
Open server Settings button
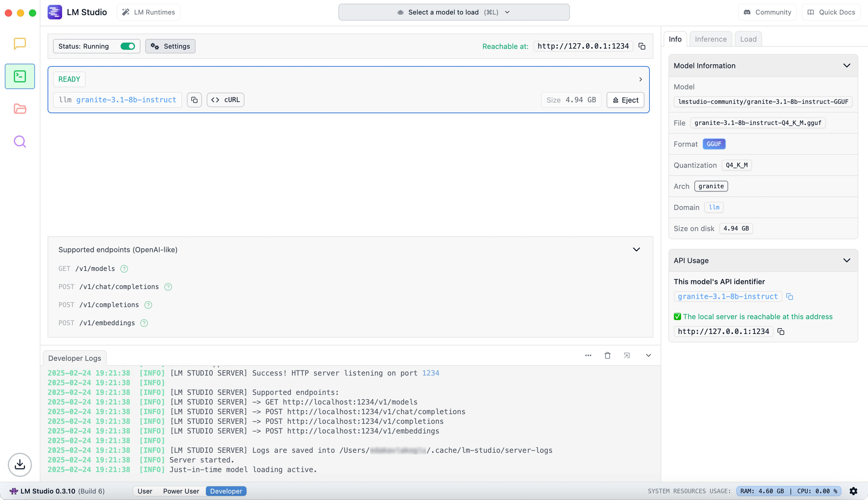coord(170,46)
